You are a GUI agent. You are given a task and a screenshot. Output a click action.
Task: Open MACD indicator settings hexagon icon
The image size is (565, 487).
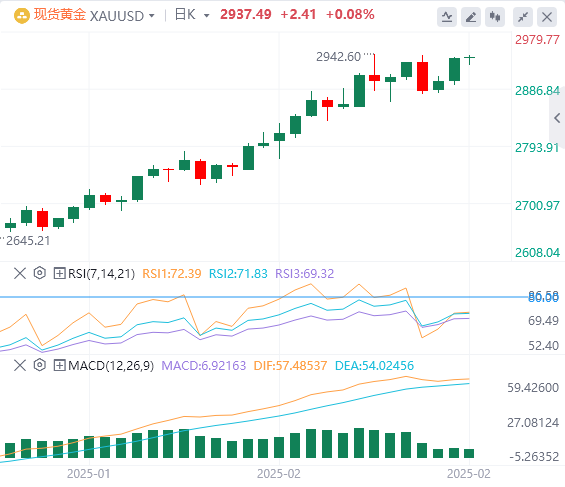[40, 365]
